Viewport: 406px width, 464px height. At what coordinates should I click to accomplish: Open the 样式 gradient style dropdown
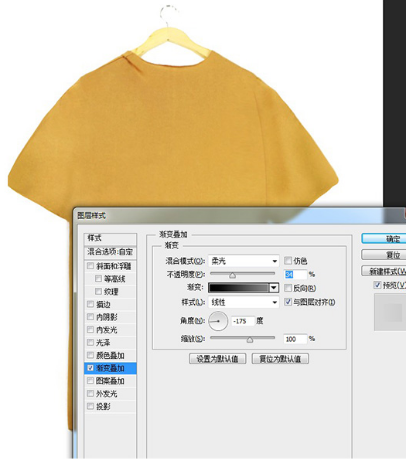243,302
